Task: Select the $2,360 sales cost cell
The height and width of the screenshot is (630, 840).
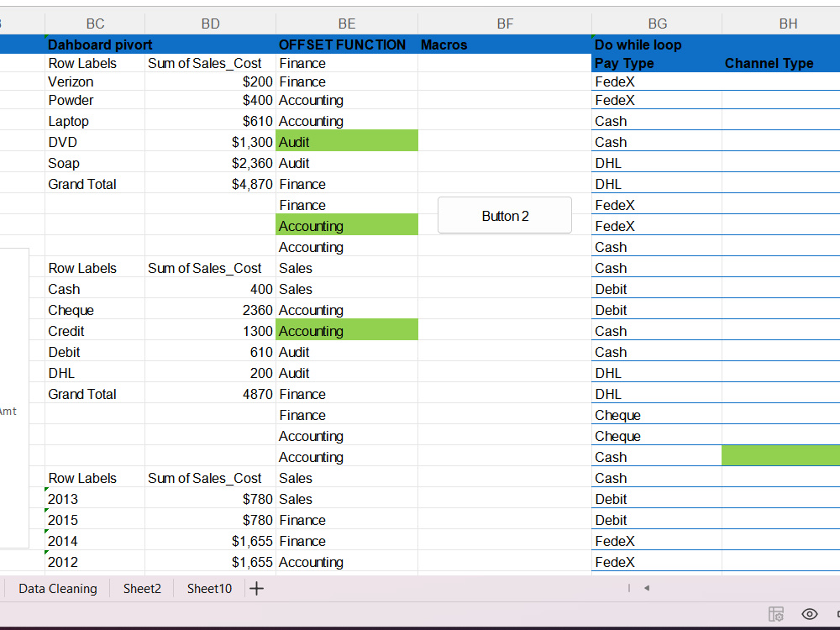Action: pos(211,163)
